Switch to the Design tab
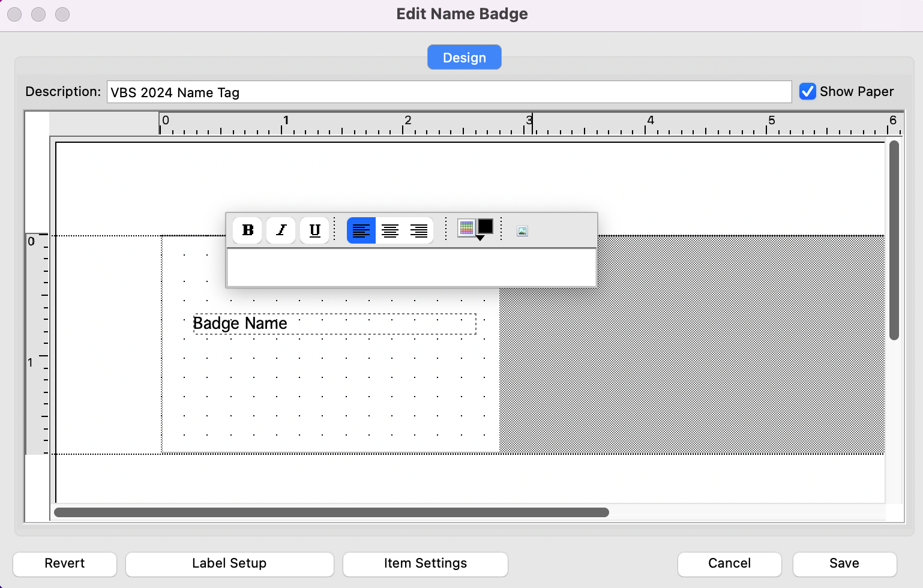This screenshot has width=923, height=588. point(464,58)
